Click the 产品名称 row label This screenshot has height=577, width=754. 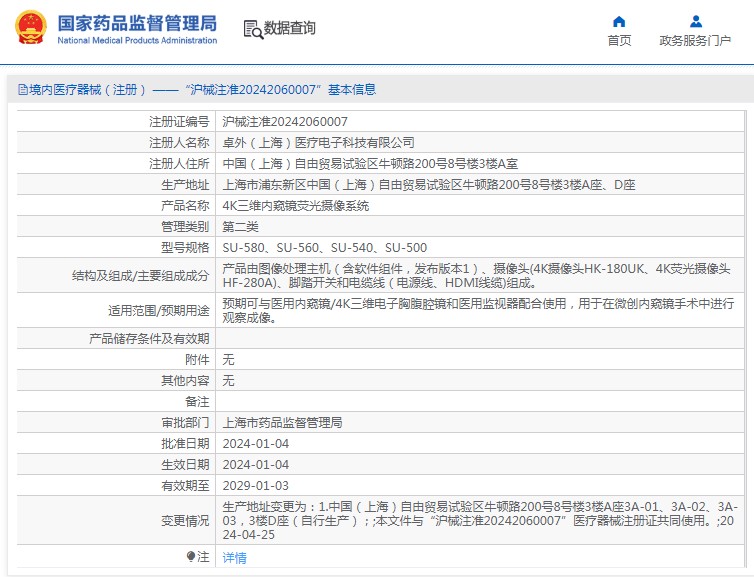pos(185,206)
